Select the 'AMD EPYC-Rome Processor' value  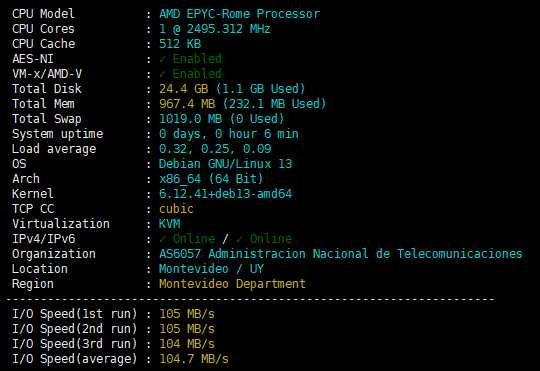239,14
